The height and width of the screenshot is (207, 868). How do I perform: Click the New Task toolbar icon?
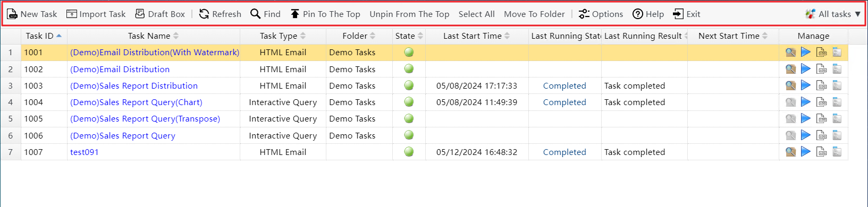(x=12, y=14)
